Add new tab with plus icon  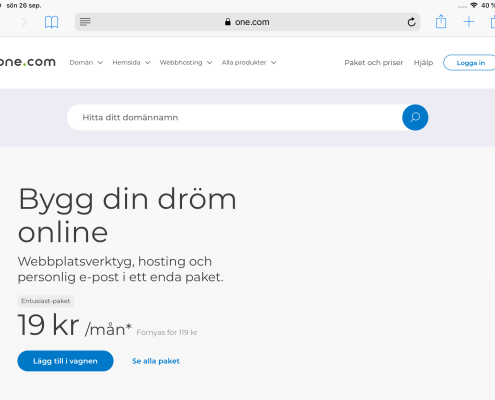(469, 22)
